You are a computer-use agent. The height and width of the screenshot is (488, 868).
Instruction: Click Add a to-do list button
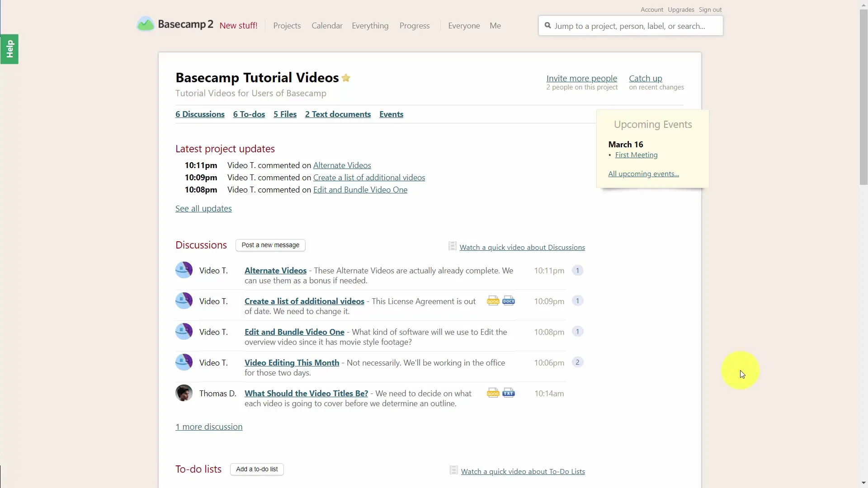[257, 469]
